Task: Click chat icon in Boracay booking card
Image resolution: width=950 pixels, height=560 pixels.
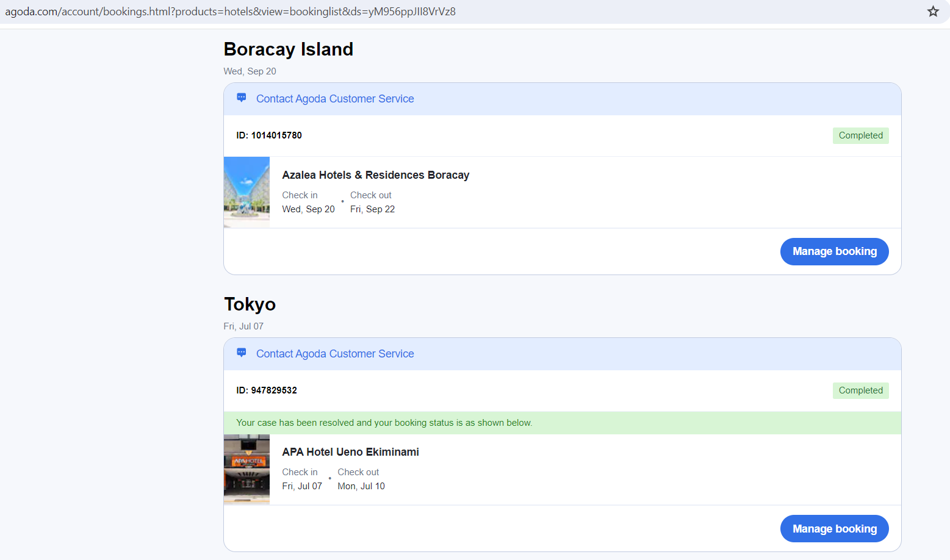Action: point(242,98)
